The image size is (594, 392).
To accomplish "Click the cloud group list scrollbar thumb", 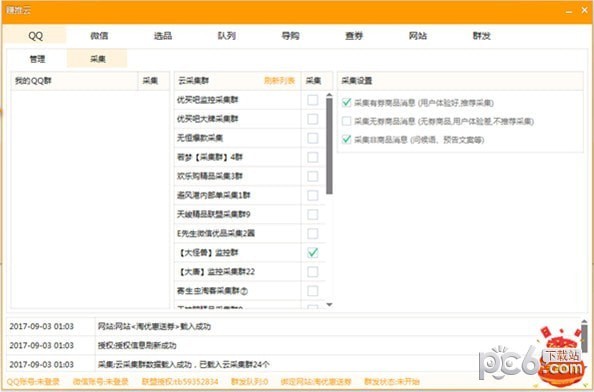I will [329, 146].
